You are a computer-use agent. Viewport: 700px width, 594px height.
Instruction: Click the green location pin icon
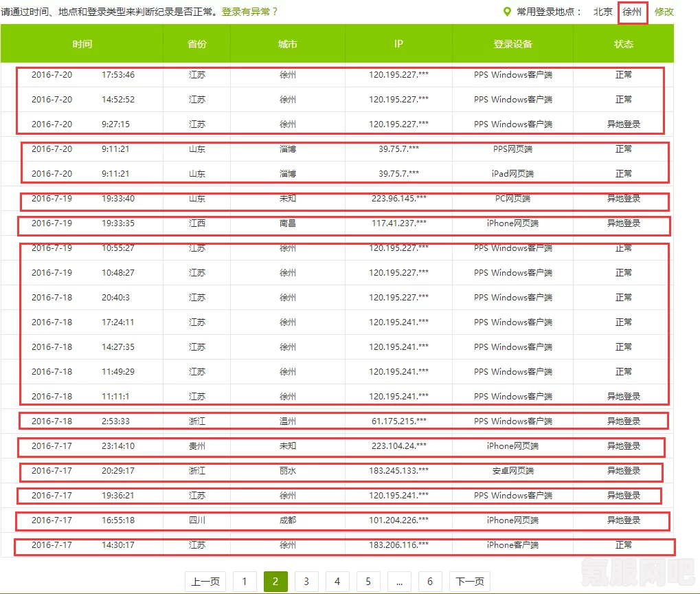coord(507,12)
